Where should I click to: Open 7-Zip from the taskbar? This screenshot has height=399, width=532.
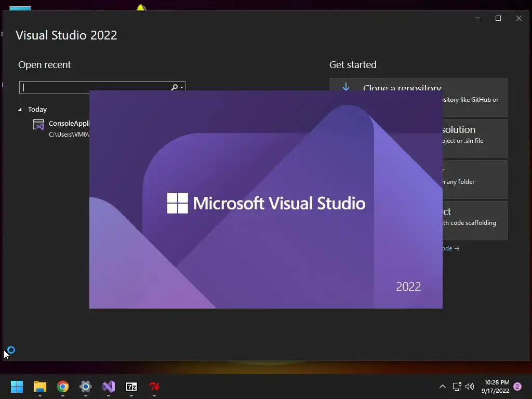click(131, 387)
